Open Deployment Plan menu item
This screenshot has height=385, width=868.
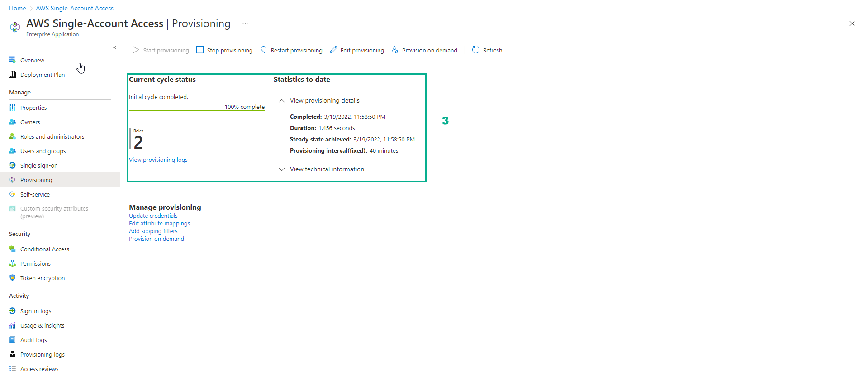tap(43, 75)
